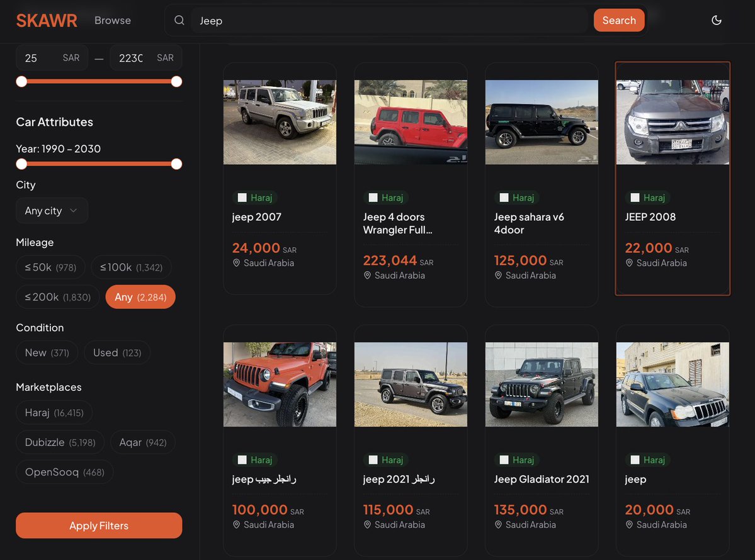Grab the right price range slider handle

click(177, 82)
